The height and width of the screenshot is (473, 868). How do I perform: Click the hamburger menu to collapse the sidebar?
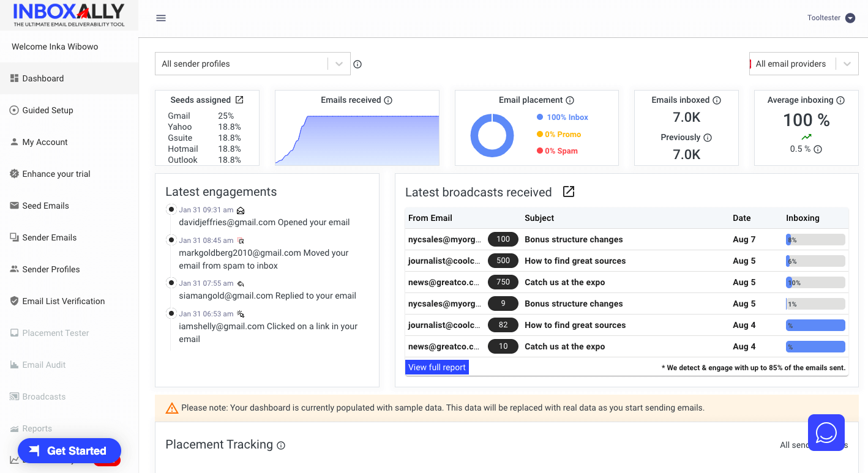(161, 18)
